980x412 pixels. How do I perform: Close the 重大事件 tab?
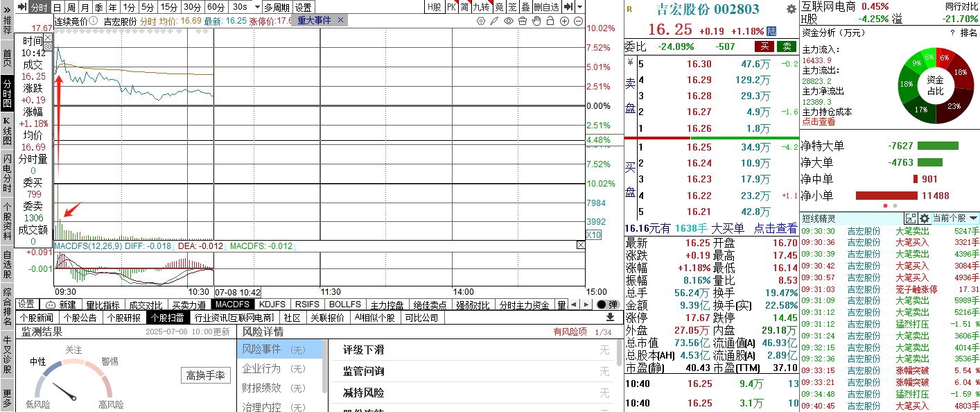click(x=340, y=21)
